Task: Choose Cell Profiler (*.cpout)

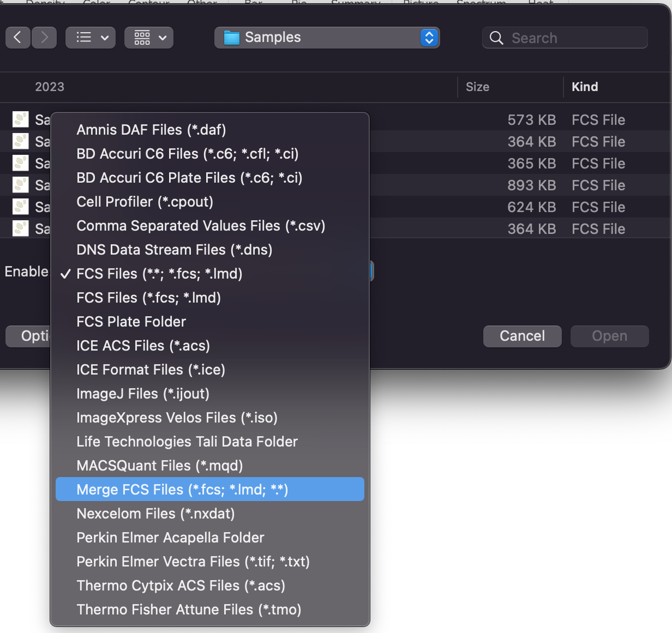Action: click(x=210, y=202)
